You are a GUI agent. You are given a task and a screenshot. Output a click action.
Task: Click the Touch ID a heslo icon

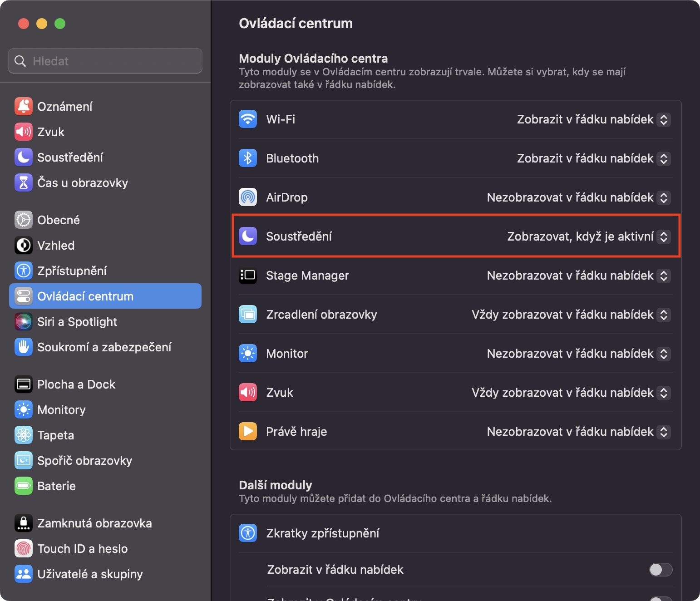click(x=24, y=549)
